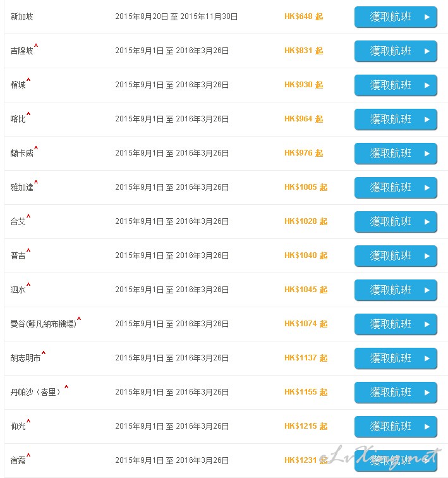Click arrow icon on 胡志明市 flight button
448x478 pixels.
click(x=427, y=358)
